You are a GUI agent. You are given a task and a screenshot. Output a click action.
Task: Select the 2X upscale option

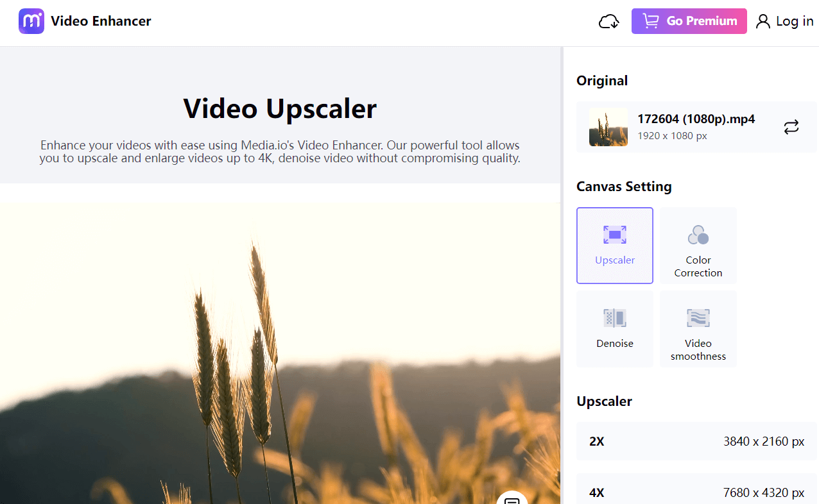pyautogui.click(x=696, y=441)
